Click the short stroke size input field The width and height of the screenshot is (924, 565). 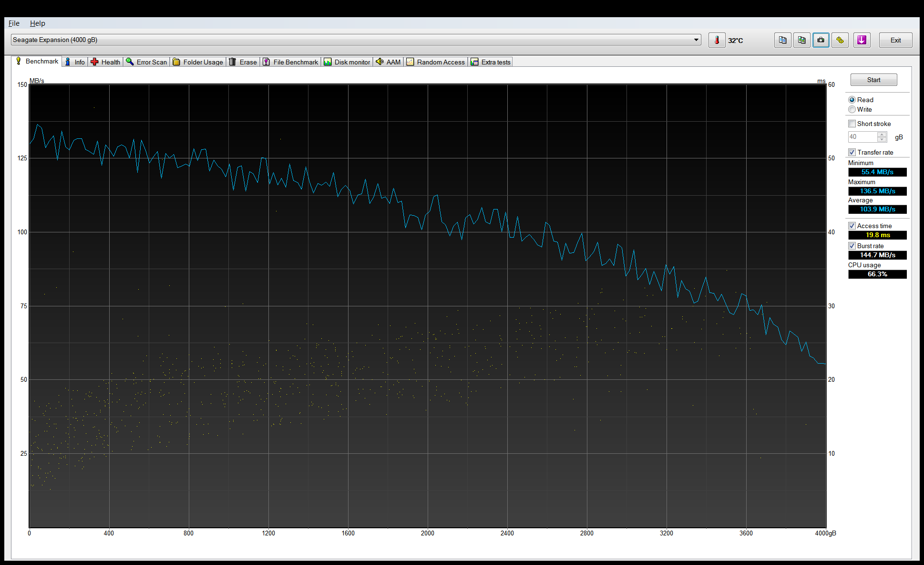click(862, 137)
